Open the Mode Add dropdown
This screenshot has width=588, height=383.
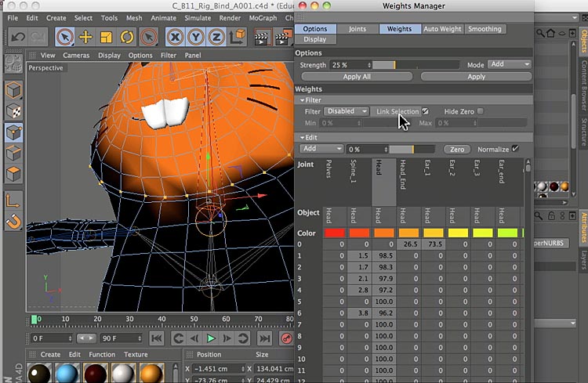pos(510,64)
